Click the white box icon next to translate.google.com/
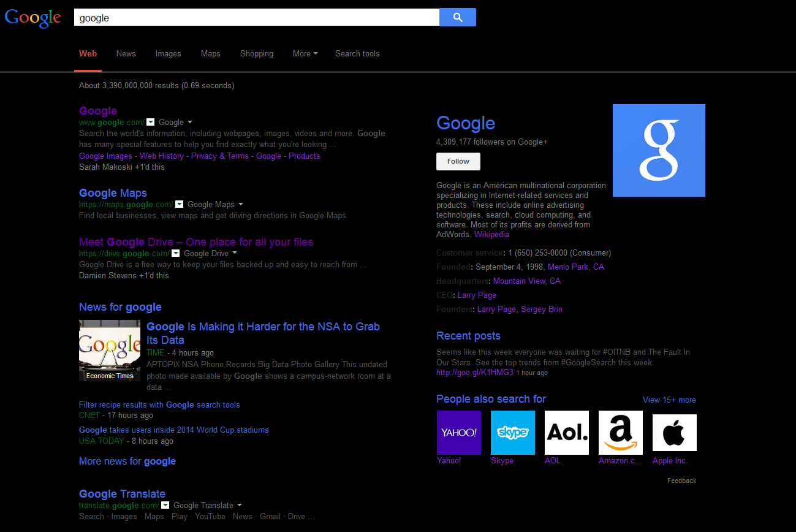 point(165,505)
